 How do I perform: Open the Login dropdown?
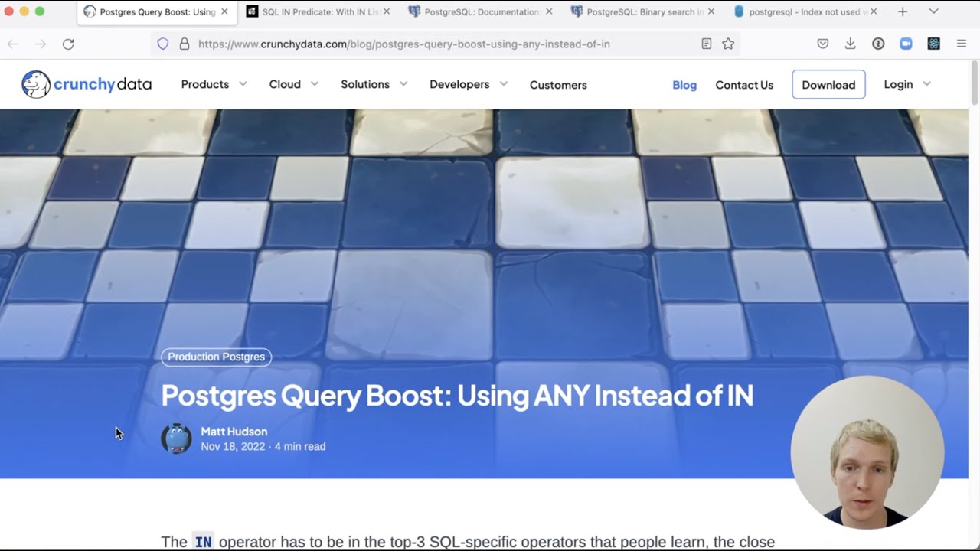tap(907, 84)
